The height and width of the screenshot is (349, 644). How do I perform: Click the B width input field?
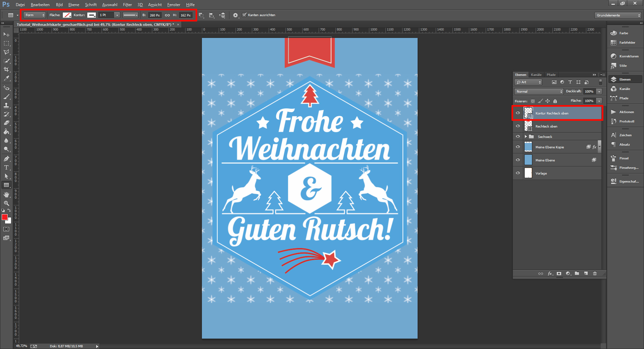coord(155,15)
